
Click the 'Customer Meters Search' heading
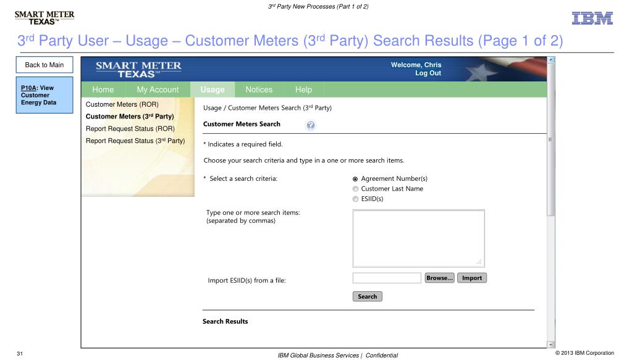coord(242,124)
